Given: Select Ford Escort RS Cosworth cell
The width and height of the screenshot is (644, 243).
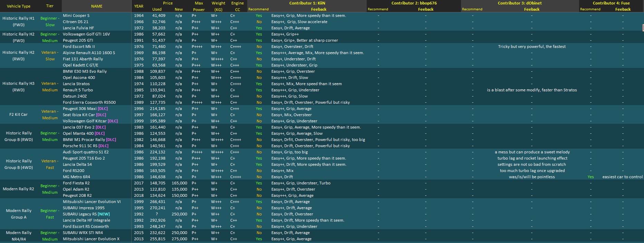Looking at the screenshot, I should (97, 226).
